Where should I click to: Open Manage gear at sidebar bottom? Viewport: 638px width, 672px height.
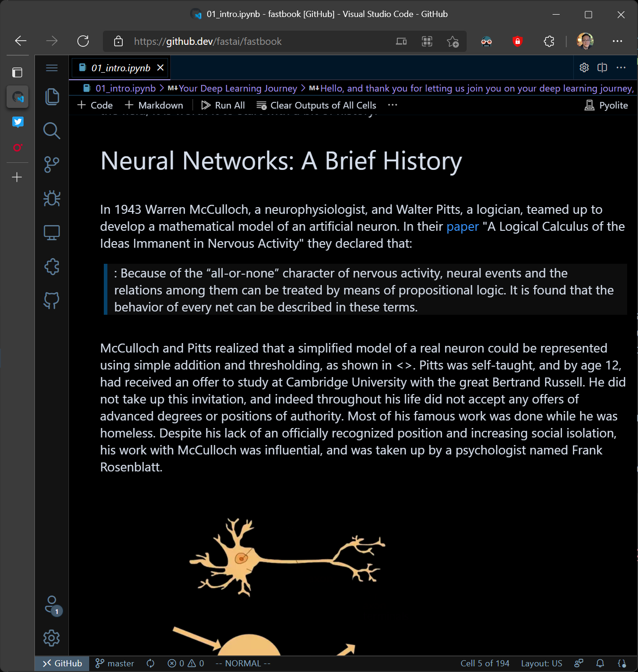pos(51,638)
